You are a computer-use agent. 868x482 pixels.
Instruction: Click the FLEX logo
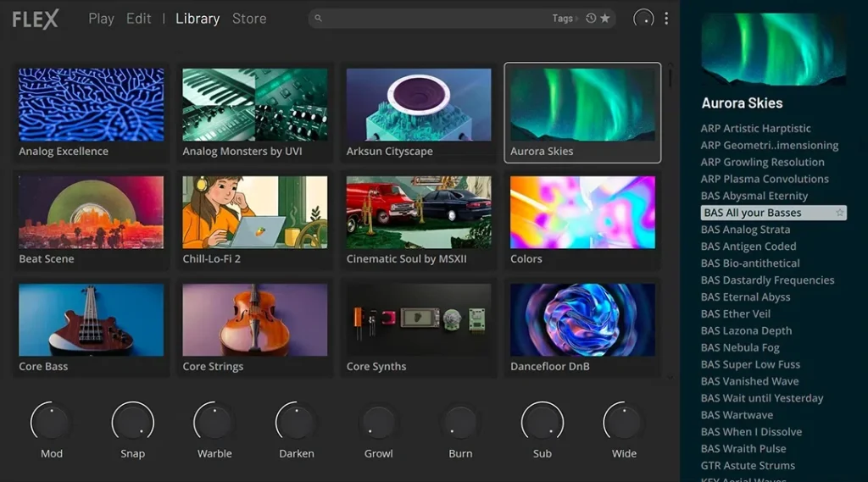[36, 19]
